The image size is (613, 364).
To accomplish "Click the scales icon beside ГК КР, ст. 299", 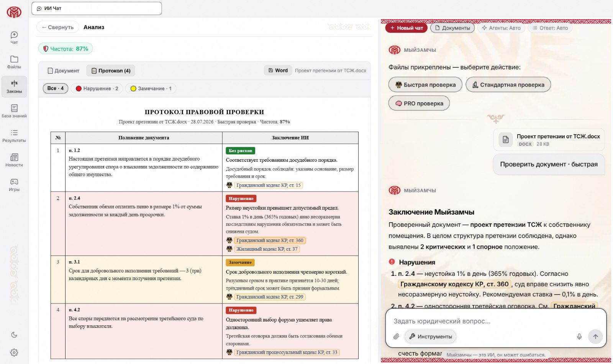I will [x=229, y=297].
